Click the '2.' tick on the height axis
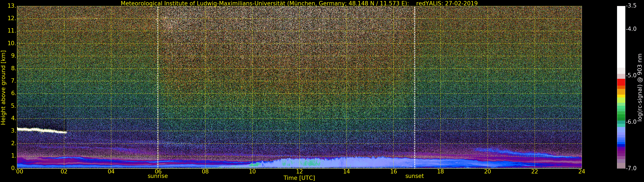Viewport: 644px width, 182px height. [13, 143]
